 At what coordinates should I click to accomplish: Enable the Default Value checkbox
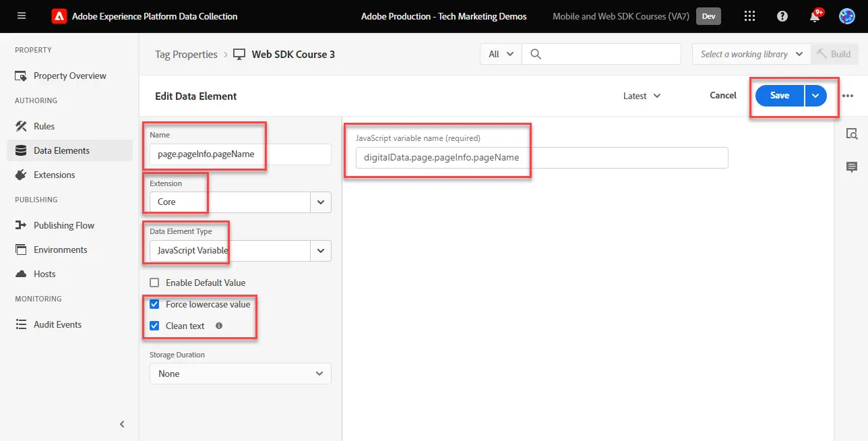tap(154, 283)
